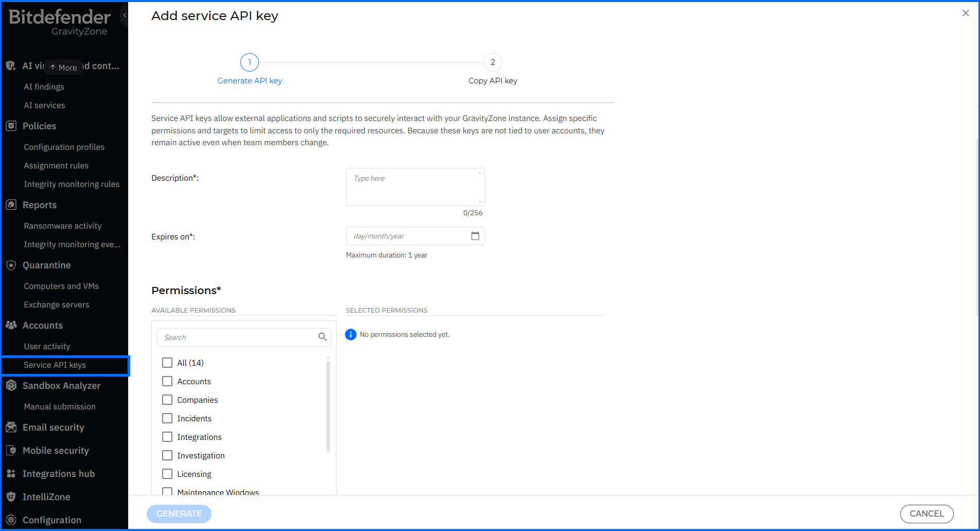Click the GENERATE button

[x=179, y=513]
